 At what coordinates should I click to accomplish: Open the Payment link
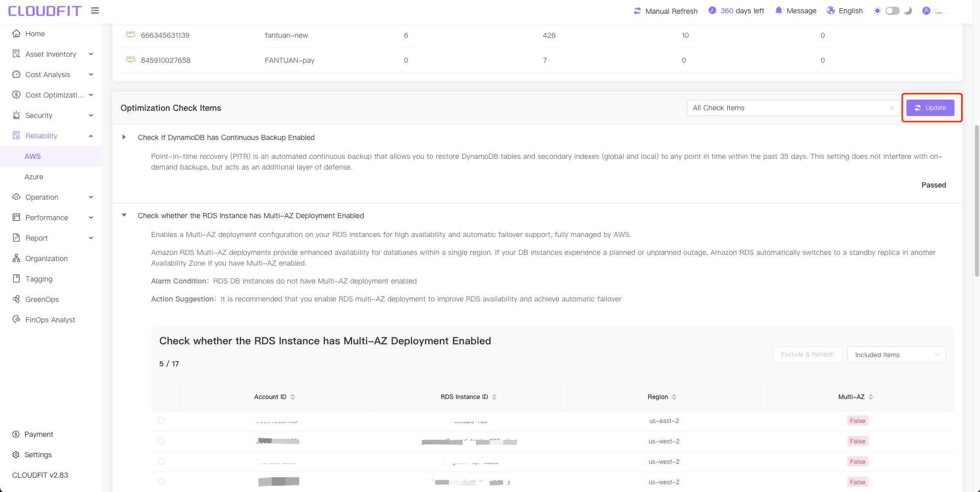39,434
